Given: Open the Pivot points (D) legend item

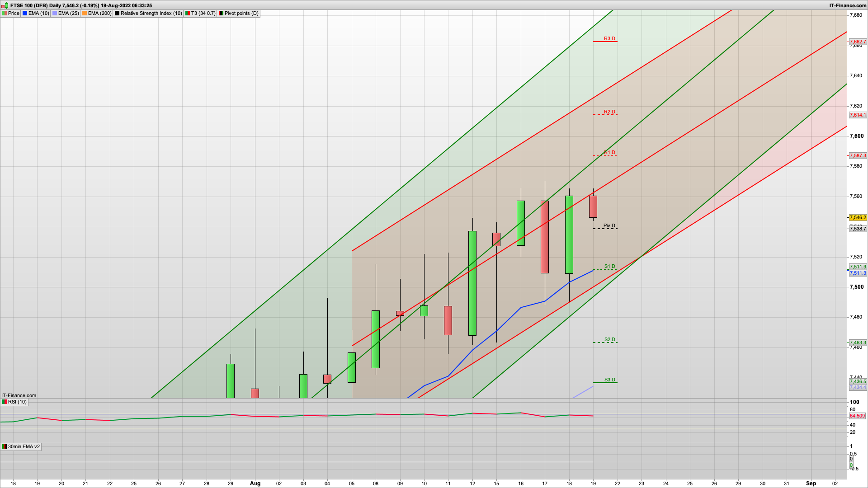Looking at the screenshot, I should coord(239,13).
